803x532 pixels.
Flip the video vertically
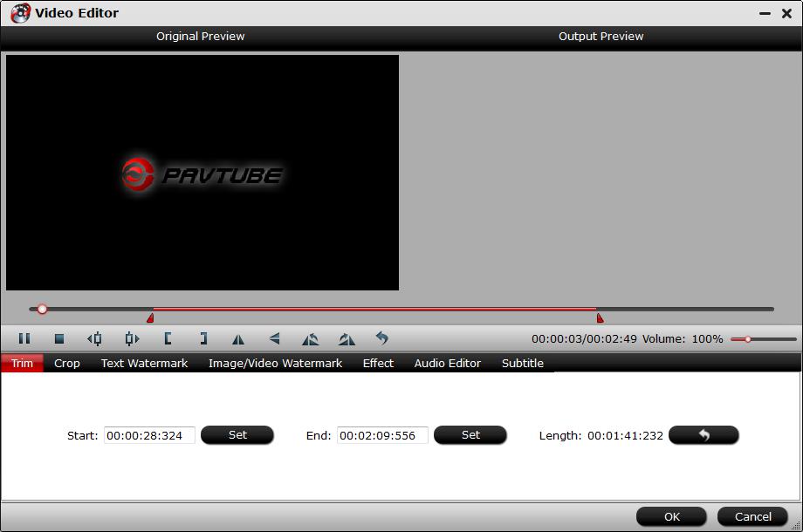click(x=274, y=338)
